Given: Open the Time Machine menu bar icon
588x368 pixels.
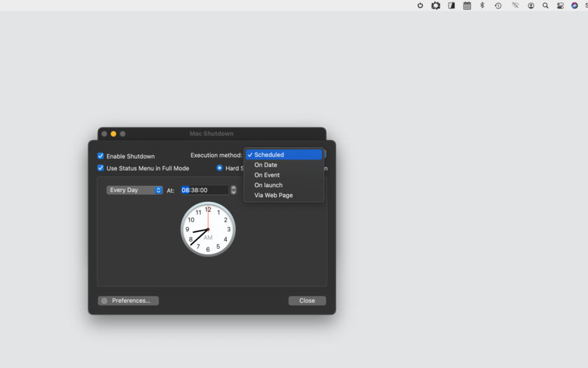Looking at the screenshot, I should pos(498,6).
